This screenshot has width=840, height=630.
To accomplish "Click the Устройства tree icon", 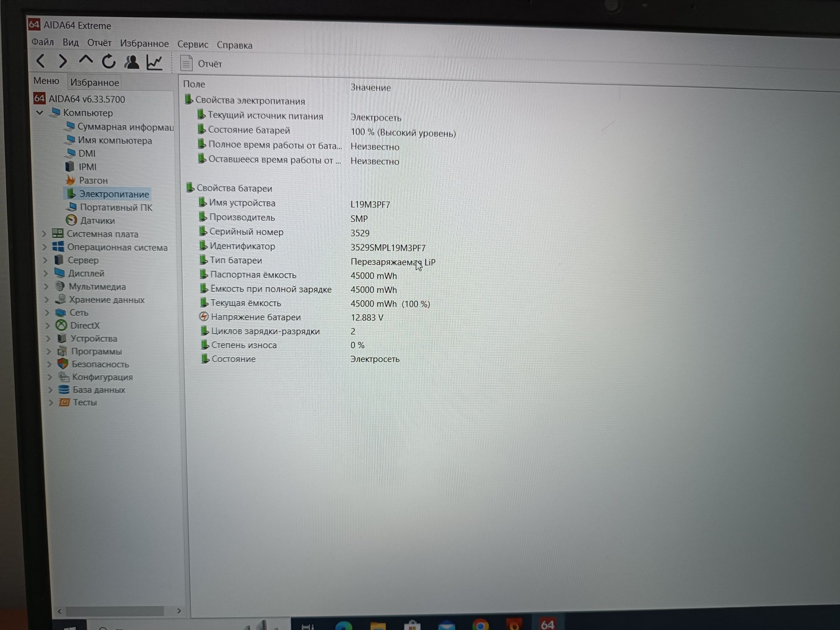I will pyautogui.click(x=61, y=338).
